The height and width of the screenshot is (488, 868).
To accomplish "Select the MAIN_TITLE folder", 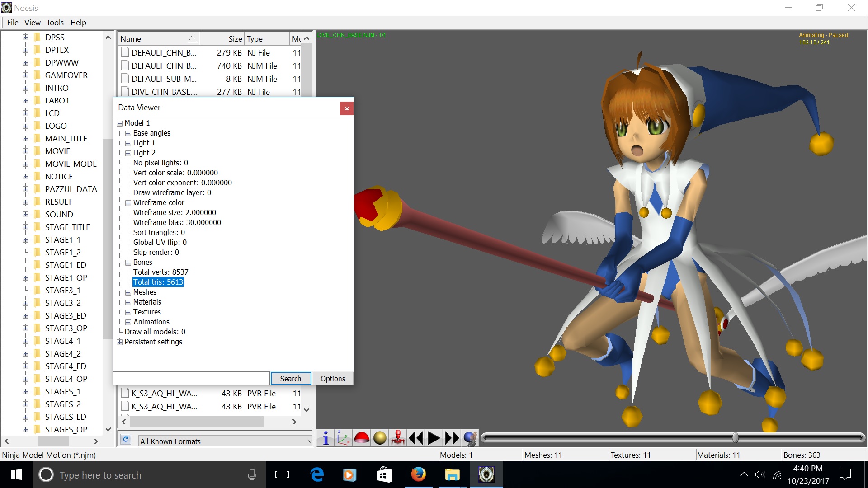I will click(x=66, y=139).
